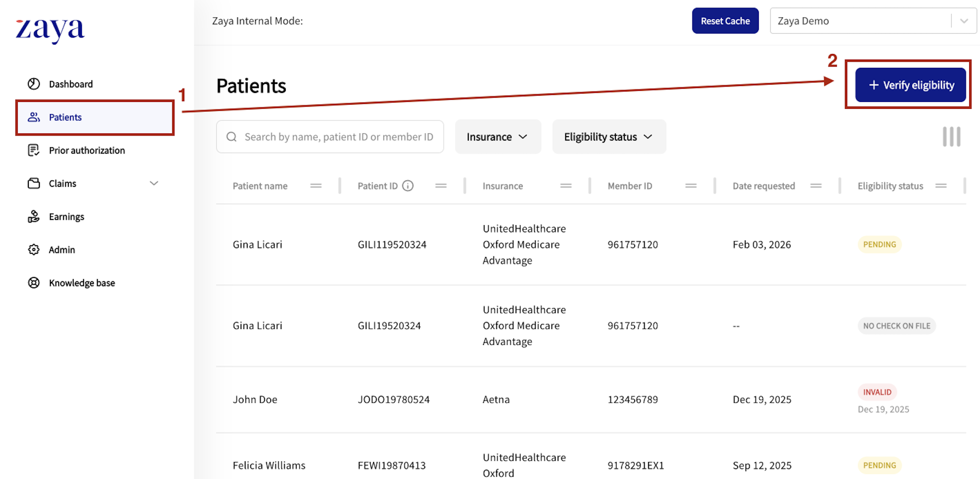980x479 pixels.
Task: Click the patient search input field
Action: 338,137
